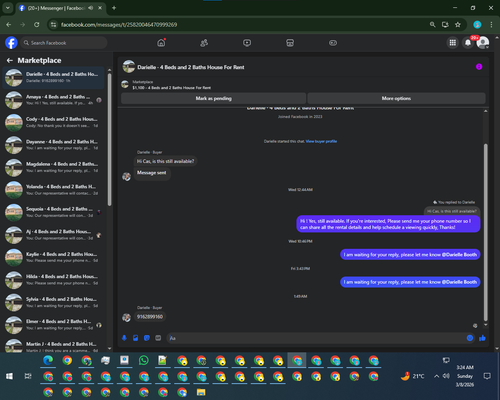Open the Cody conversation
The width and height of the screenshot is (500, 400).
[x=53, y=122]
